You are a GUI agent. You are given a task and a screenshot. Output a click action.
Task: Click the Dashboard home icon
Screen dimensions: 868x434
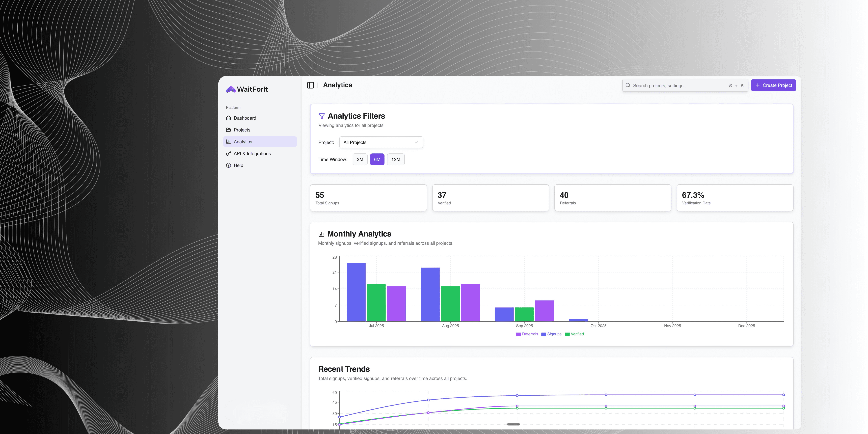pyautogui.click(x=228, y=118)
